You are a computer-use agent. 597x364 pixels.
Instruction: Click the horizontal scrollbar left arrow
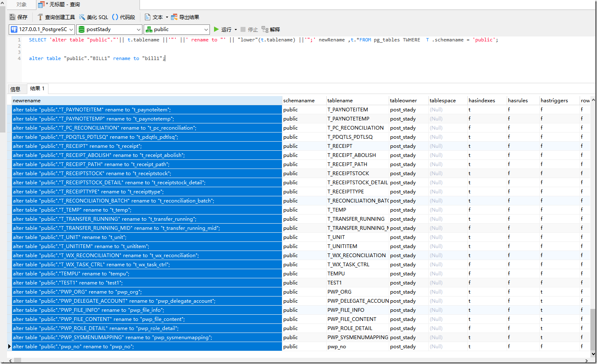[x=10, y=361]
